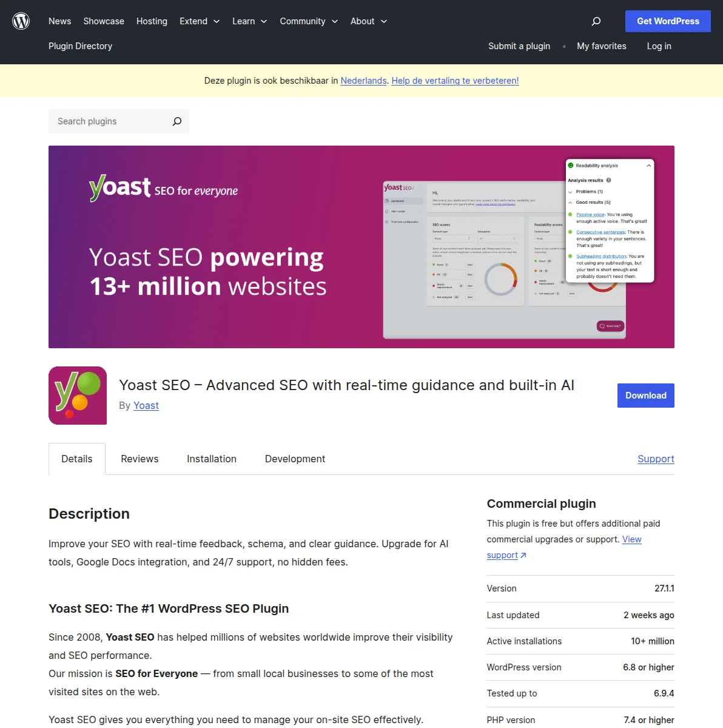Screen dimensions: 723x728
Task: Download the Yoast SEO plugin
Action: (x=645, y=395)
